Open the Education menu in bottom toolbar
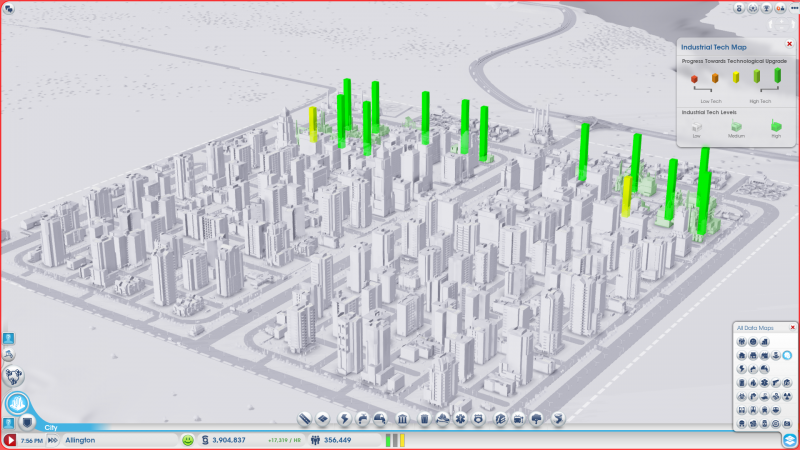This screenshot has height=450, width=800. (x=500, y=419)
